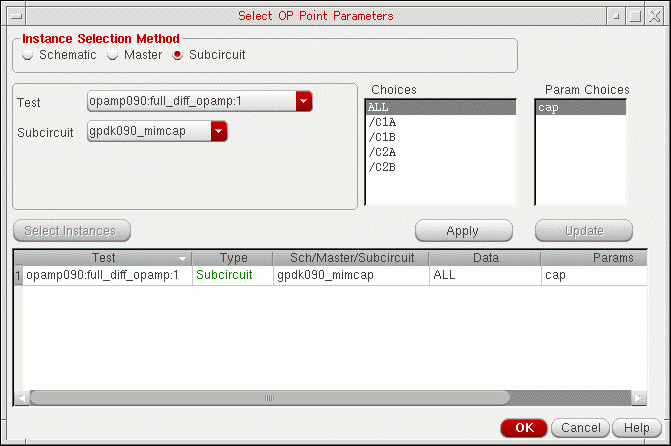Click the Select Instances button
Screen dimensions: 671x446
[x=72, y=231]
